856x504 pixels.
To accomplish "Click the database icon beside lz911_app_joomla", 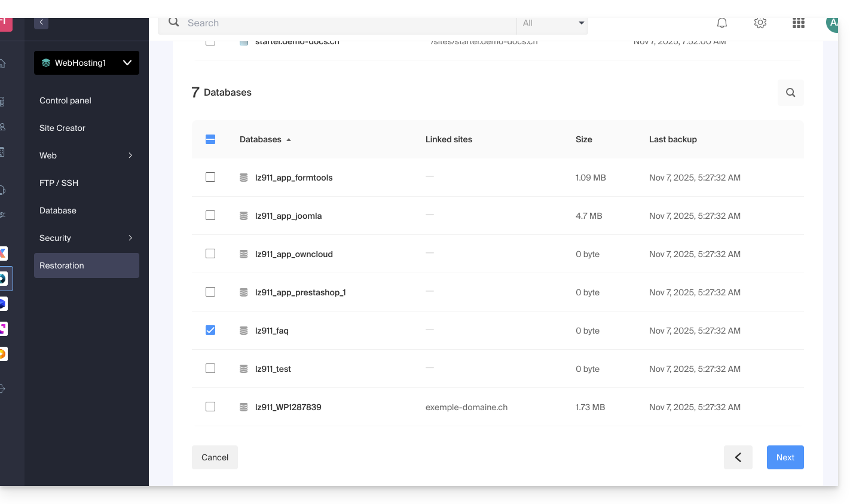I will point(244,216).
